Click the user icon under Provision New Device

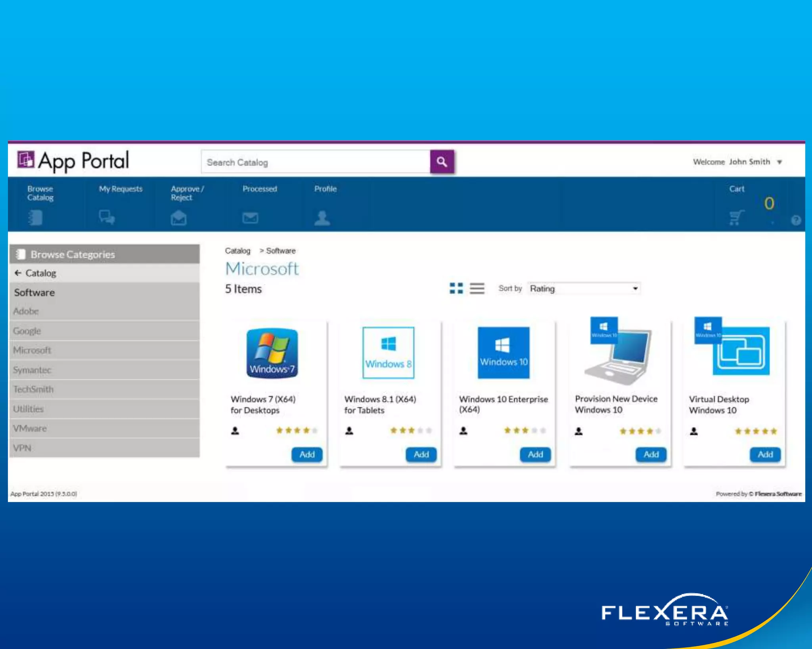click(x=578, y=431)
